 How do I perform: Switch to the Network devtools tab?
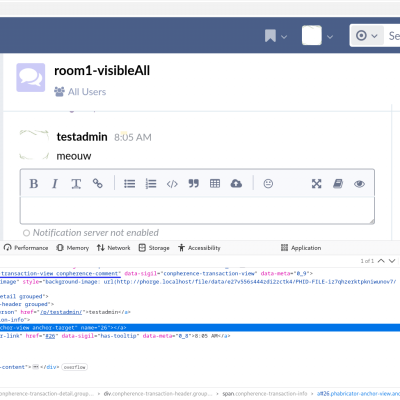(114, 248)
